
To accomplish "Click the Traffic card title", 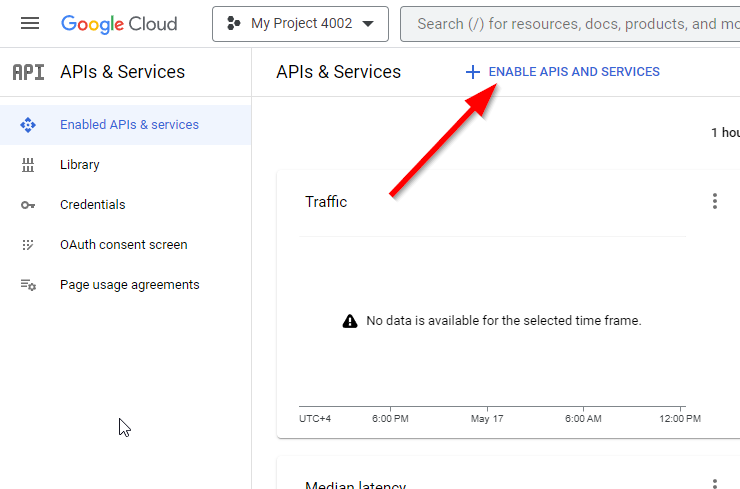I will pos(326,202).
